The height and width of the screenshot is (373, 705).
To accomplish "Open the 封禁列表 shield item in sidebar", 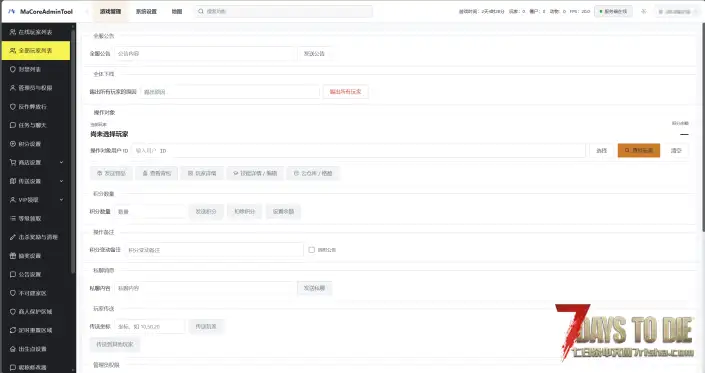I will (x=36, y=69).
